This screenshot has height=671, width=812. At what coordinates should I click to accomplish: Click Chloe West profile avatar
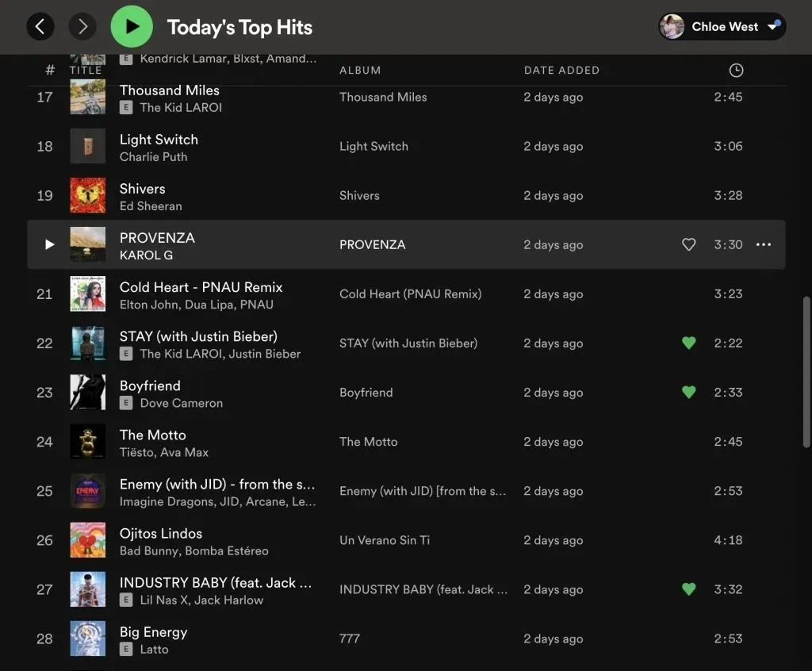click(x=672, y=27)
